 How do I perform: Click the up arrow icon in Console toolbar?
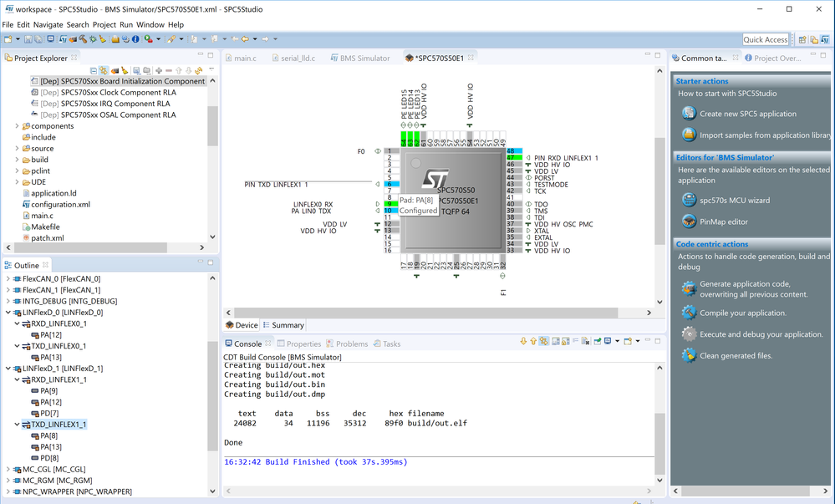tap(533, 342)
